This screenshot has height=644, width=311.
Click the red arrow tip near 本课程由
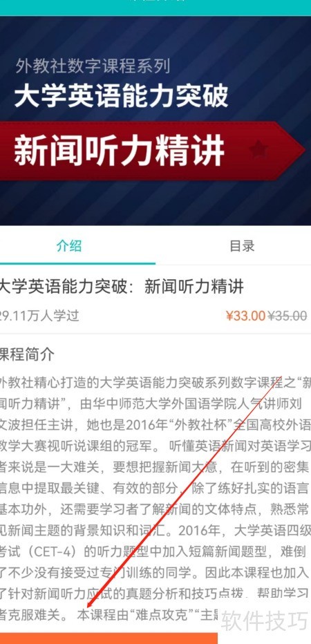88,607
